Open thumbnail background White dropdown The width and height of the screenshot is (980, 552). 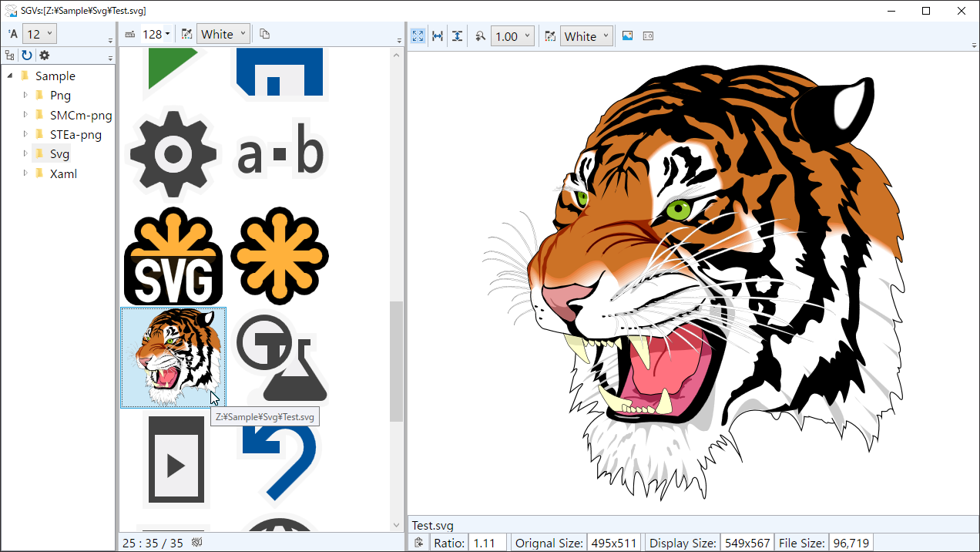[x=223, y=34]
